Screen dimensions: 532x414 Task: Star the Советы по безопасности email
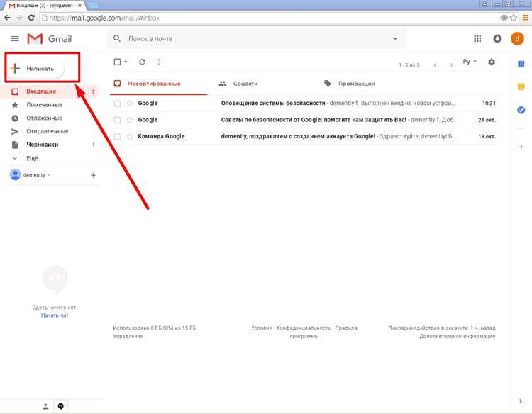130,120
